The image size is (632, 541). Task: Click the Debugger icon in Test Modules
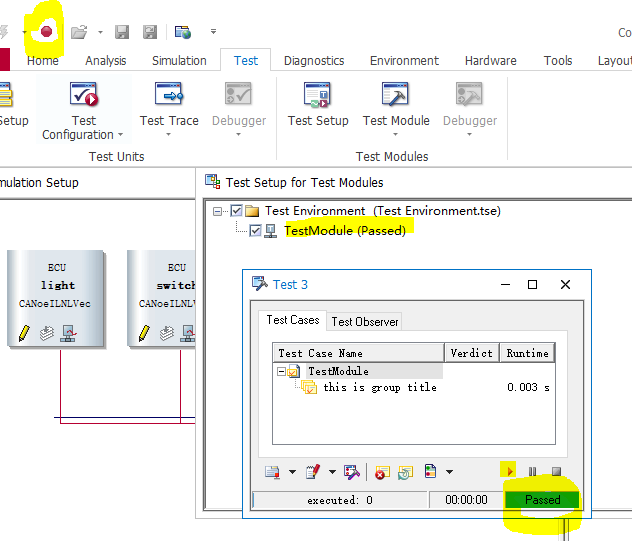point(469,94)
